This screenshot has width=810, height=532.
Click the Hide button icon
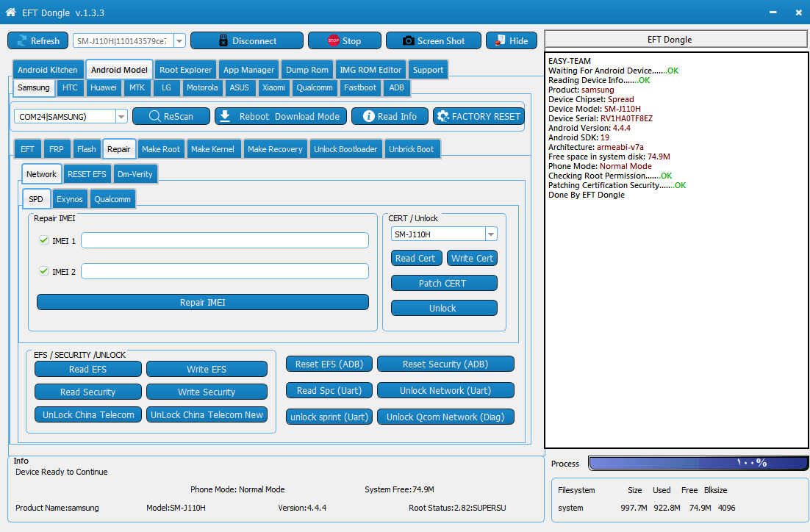coord(500,40)
